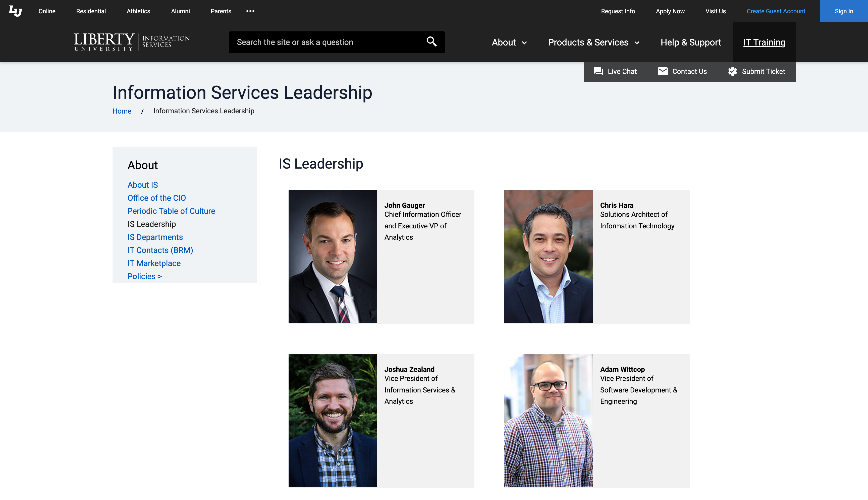This screenshot has height=500, width=868.
Task: Click the IS Leadership section heading
Action: (x=320, y=164)
